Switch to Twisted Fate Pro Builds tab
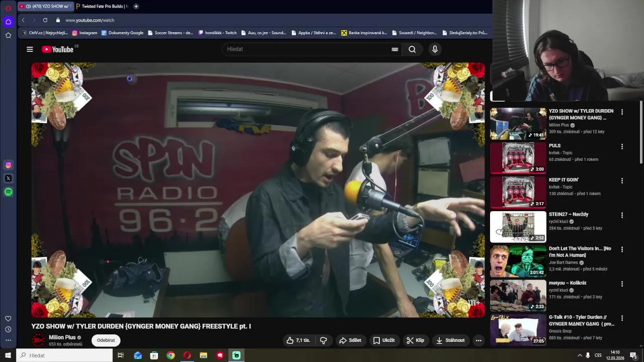This screenshot has height=362, width=644. pos(102,7)
